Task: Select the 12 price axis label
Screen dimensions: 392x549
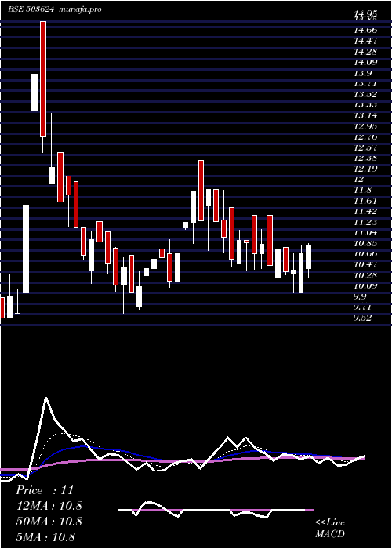Action: [x=359, y=180]
